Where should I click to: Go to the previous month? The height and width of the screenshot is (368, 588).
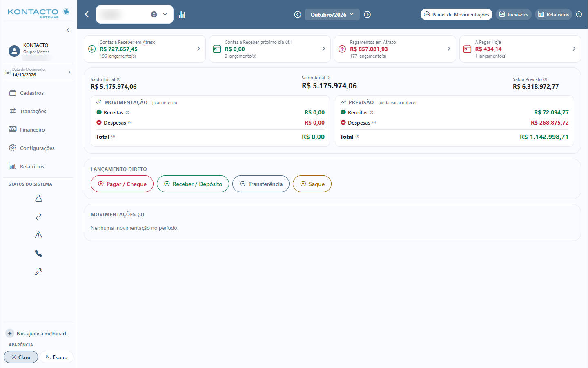298,15
